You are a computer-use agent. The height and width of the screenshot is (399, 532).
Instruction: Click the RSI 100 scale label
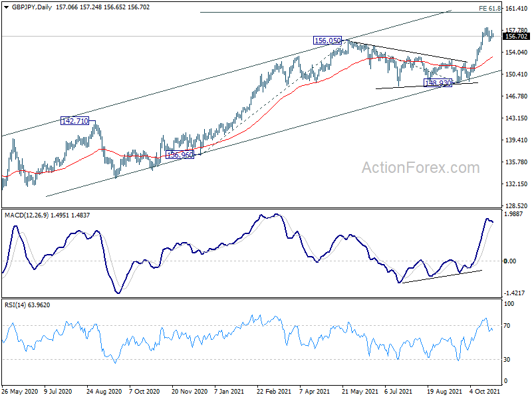click(x=509, y=304)
